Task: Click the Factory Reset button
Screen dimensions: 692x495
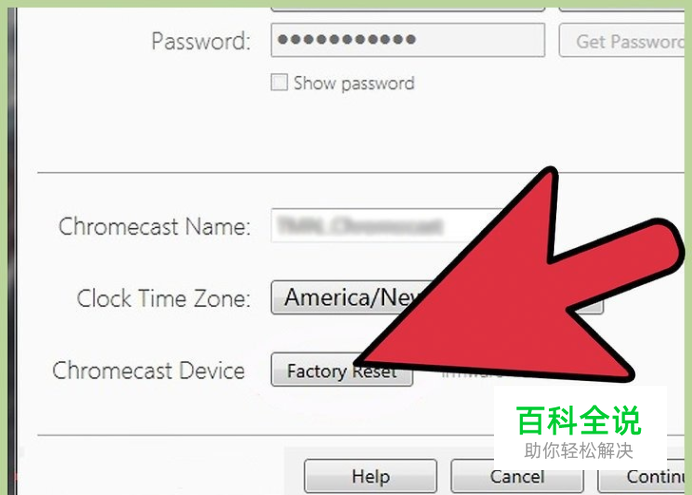Action: (342, 370)
